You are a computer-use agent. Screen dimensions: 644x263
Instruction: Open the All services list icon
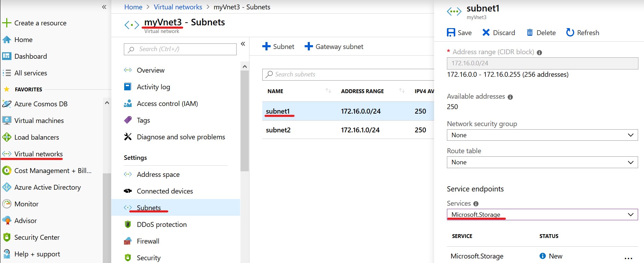[7, 73]
